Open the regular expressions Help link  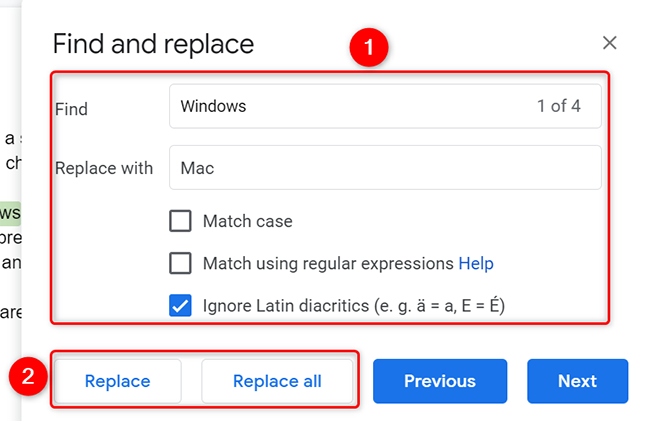pyautogui.click(x=476, y=264)
